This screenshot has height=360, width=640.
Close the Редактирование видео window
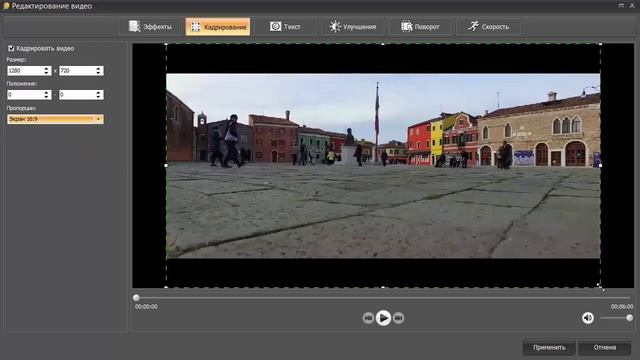pyautogui.click(x=632, y=5)
